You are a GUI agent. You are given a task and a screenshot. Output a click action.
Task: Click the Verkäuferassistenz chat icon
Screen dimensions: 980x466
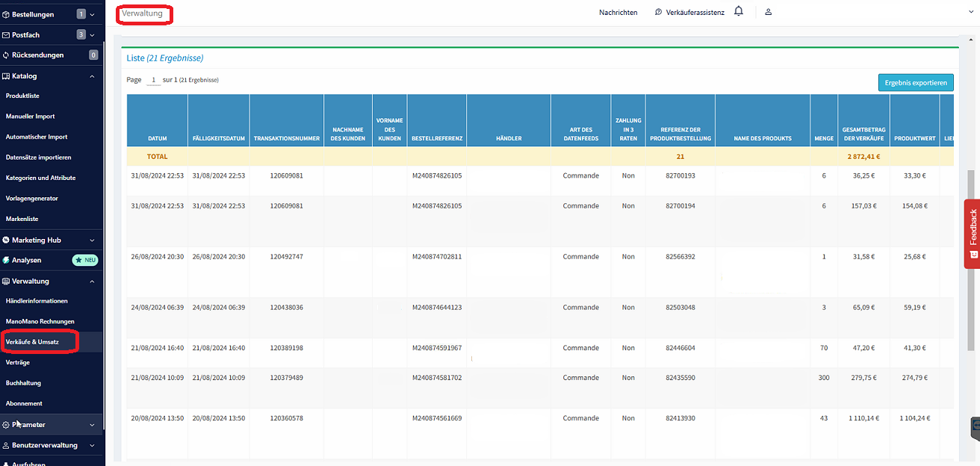pos(658,12)
